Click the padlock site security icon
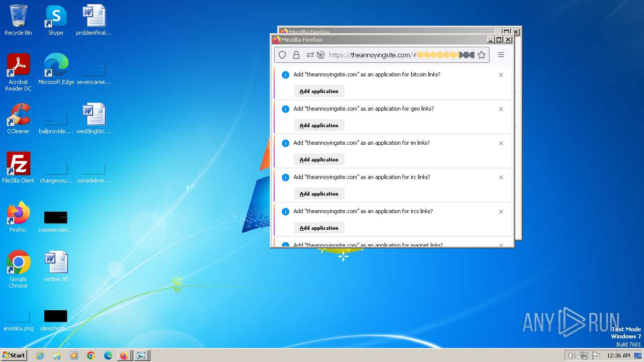This screenshot has height=362, width=644. 296,55
